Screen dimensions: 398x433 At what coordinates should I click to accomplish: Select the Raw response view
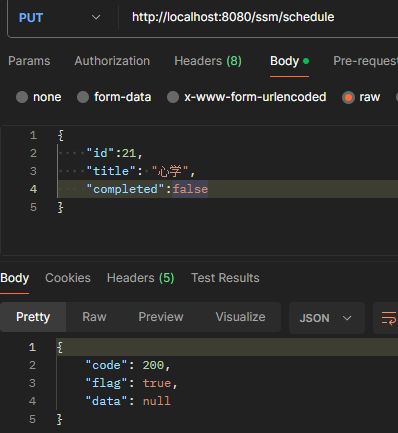94,317
